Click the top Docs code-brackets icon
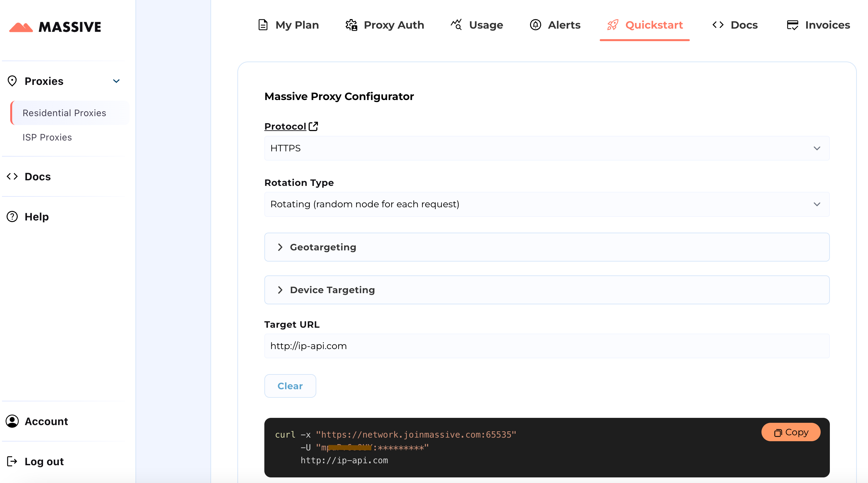 tap(718, 25)
